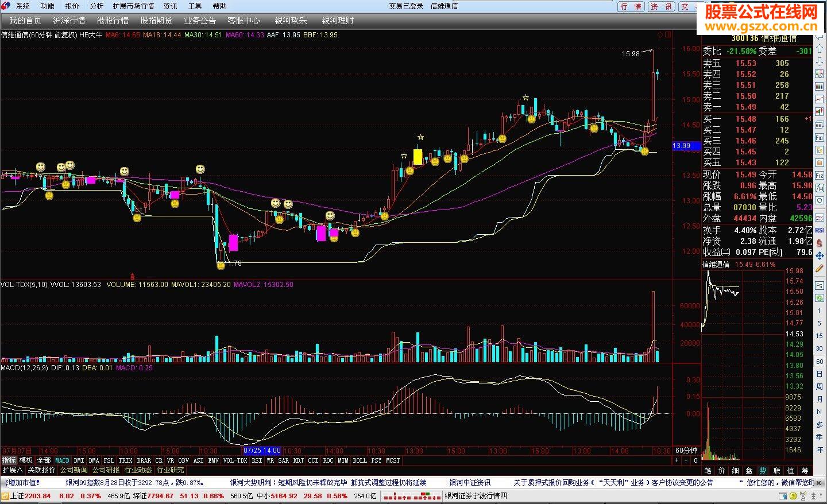Open the 系统 menu

(x=23, y=6)
